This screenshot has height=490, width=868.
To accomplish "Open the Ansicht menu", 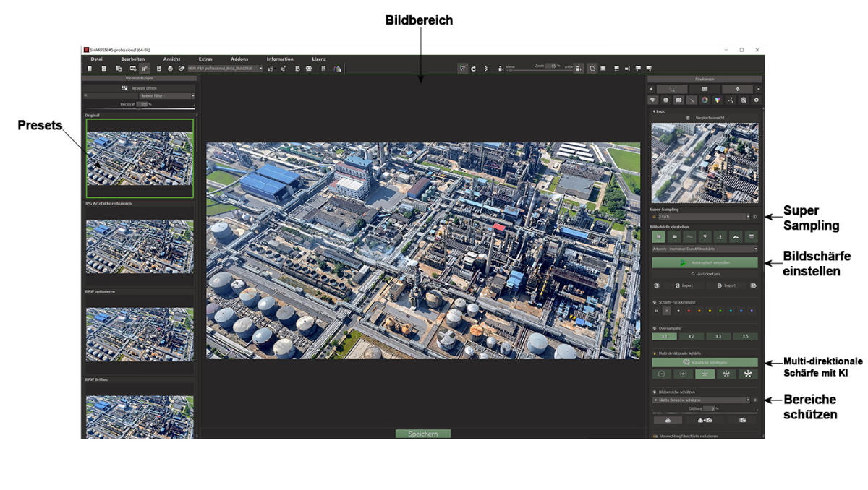I will (x=171, y=59).
